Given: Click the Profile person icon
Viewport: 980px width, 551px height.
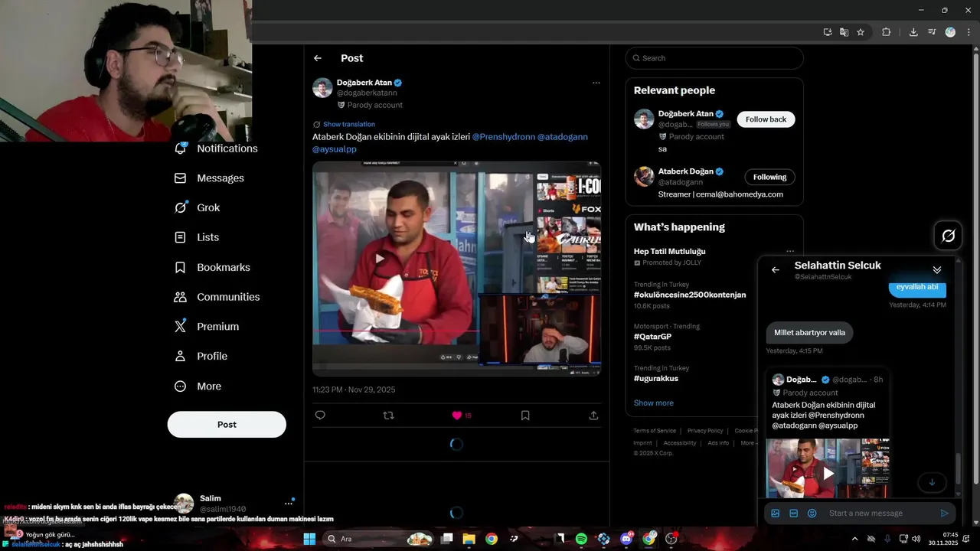Looking at the screenshot, I should pyautogui.click(x=180, y=356).
